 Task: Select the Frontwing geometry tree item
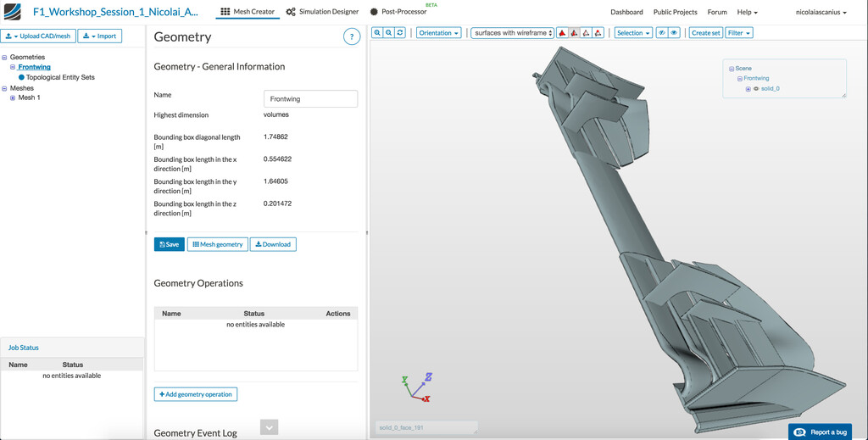pos(34,67)
